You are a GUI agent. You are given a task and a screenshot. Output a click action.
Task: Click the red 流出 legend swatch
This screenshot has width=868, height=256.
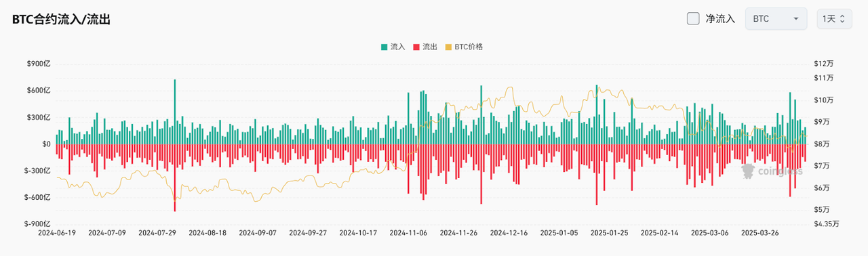[416, 47]
